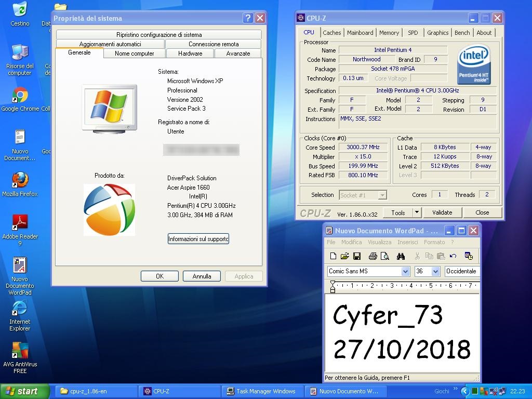Click the taskbar clock showing 22.23
This screenshot has height=399, width=532.
tap(518, 391)
